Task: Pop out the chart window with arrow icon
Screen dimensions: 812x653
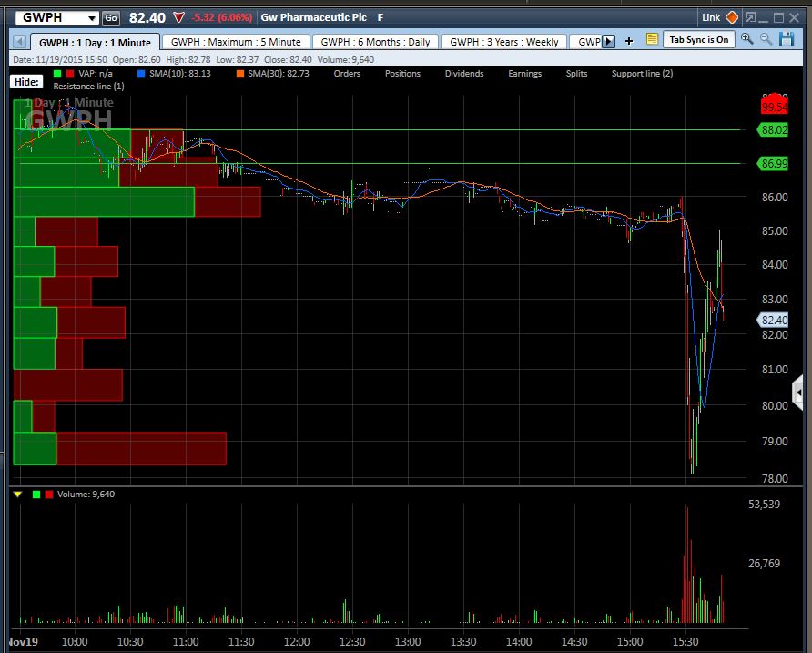Action: coord(751,17)
